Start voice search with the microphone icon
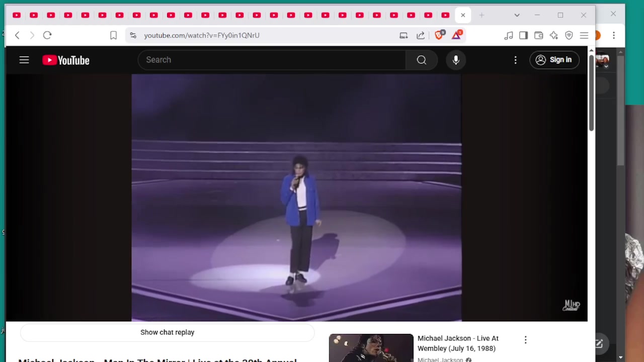 pyautogui.click(x=456, y=60)
